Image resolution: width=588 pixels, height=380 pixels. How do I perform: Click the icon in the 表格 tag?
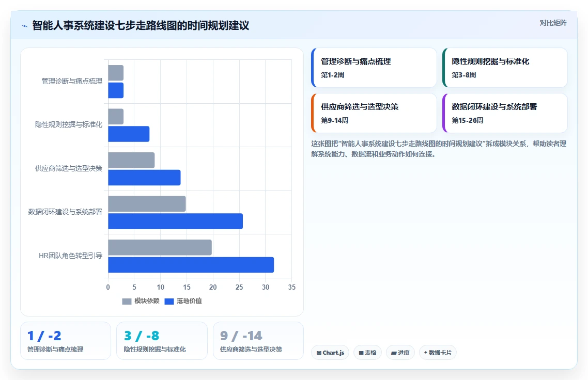click(x=361, y=353)
